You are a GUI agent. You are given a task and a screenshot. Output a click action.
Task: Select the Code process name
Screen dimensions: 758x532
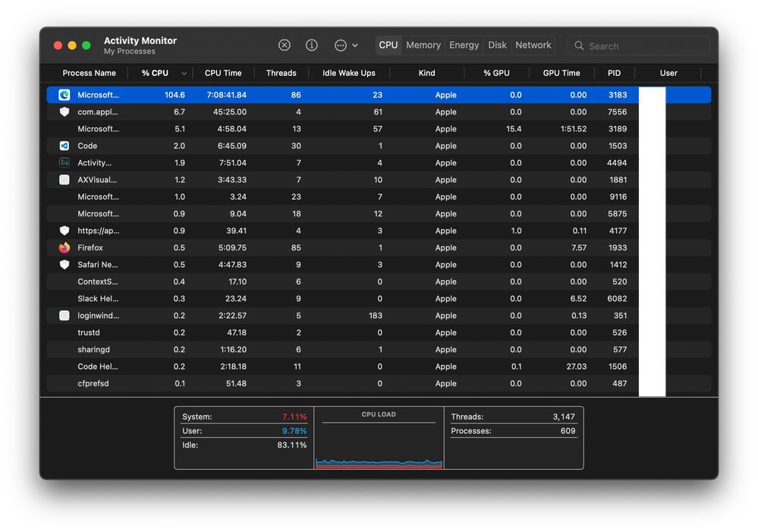click(x=87, y=146)
